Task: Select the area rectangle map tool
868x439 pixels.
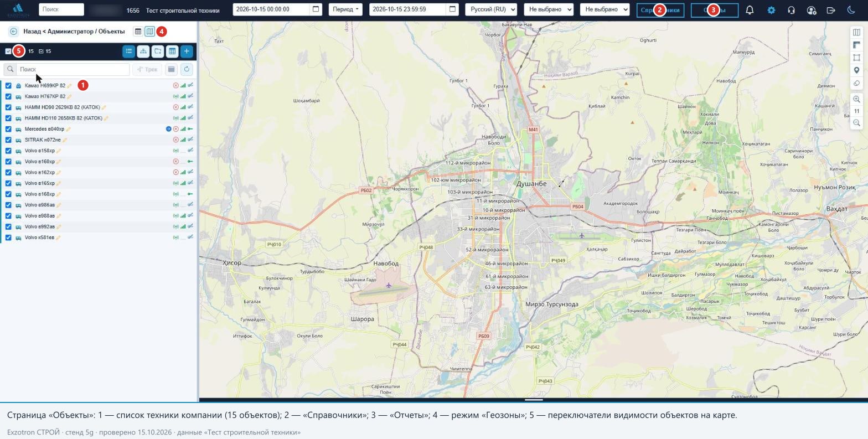Action: 856,58
